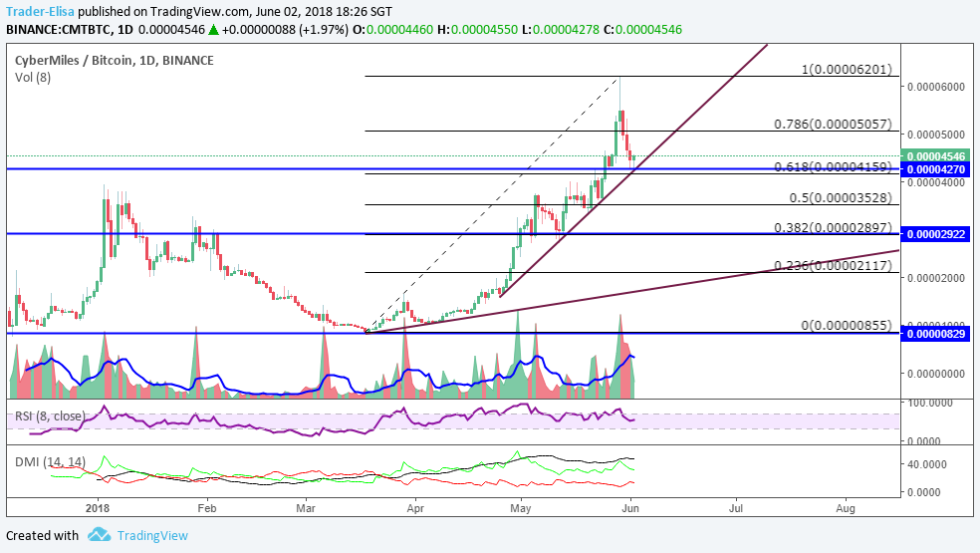Click the Vol (8) indicator label
Screen dimensions: 980x553
[x=33, y=78]
